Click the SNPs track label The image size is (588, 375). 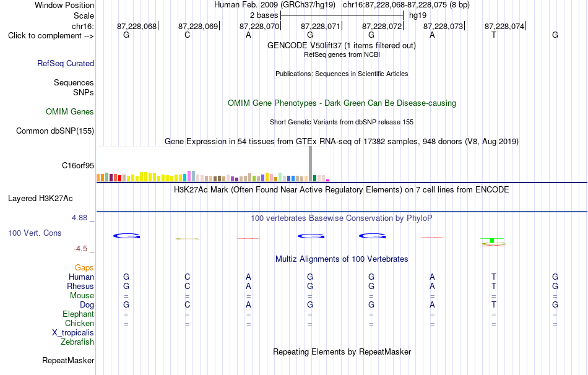pos(84,92)
